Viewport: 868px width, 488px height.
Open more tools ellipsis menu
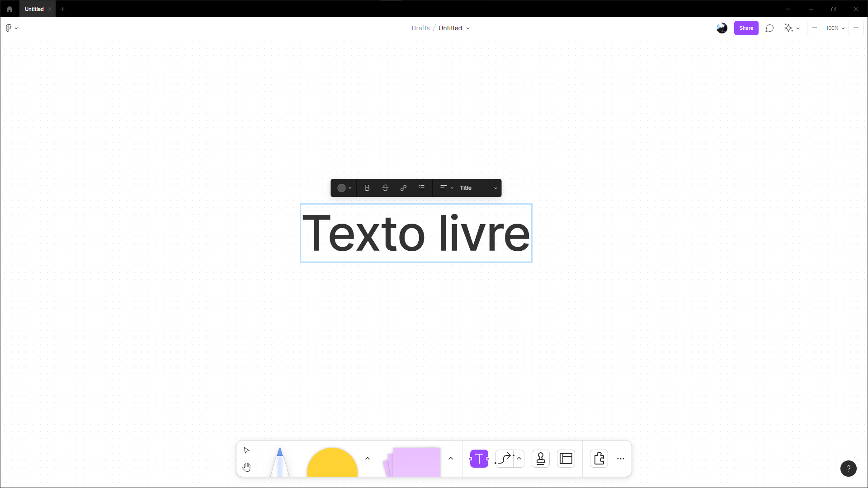pyautogui.click(x=621, y=459)
